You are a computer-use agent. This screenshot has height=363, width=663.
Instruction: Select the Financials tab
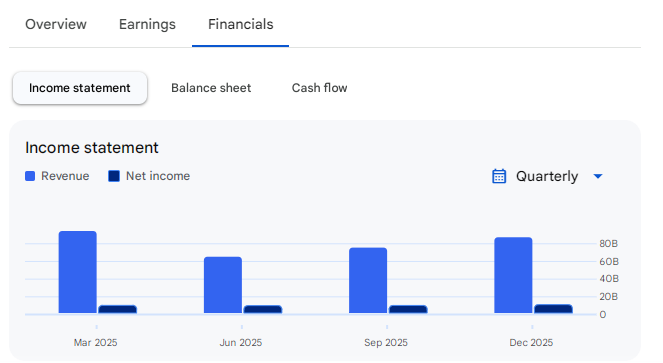(x=241, y=24)
